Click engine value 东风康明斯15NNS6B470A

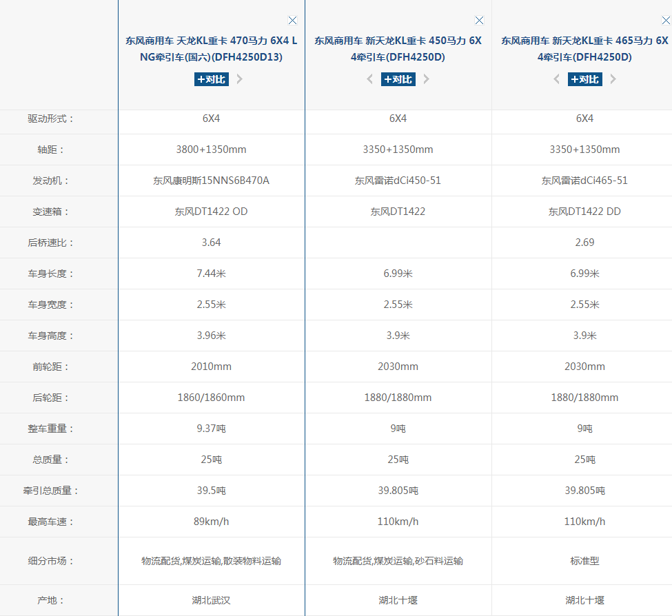(x=212, y=181)
